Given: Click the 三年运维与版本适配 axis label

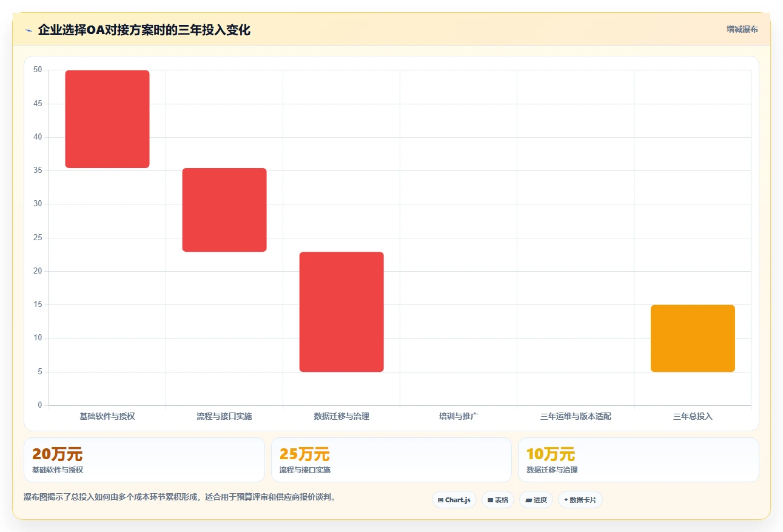Looking at the screenshot, I should (576, 417).
